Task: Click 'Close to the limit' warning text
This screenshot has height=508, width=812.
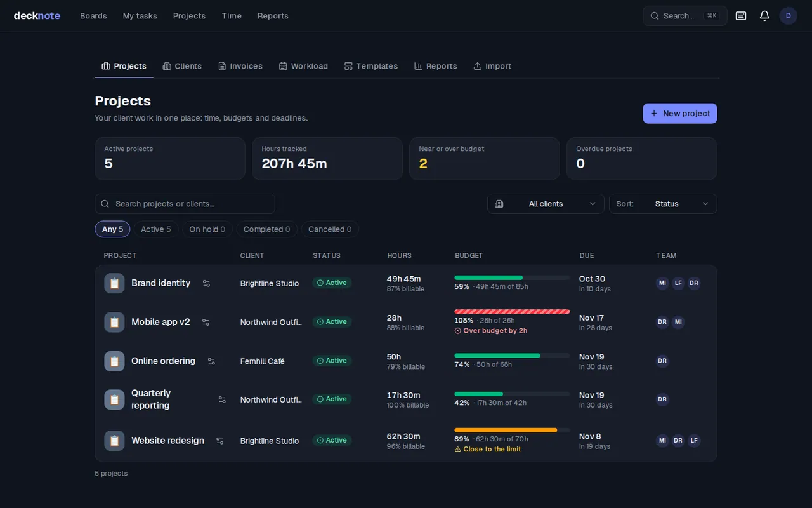Action: 492,450
